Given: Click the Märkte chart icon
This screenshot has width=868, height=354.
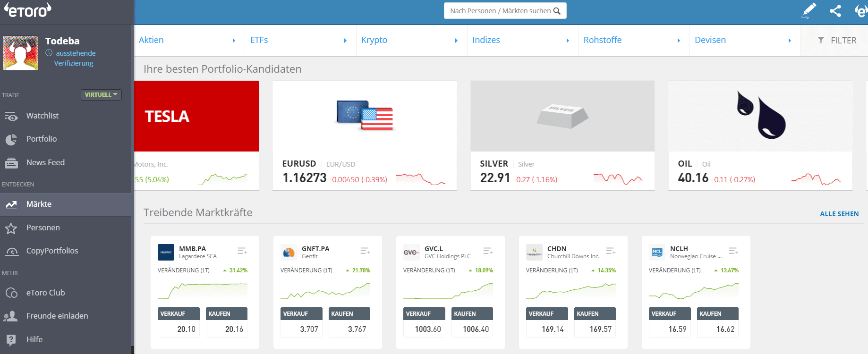Looking at the screenshot, I should 11,204.
